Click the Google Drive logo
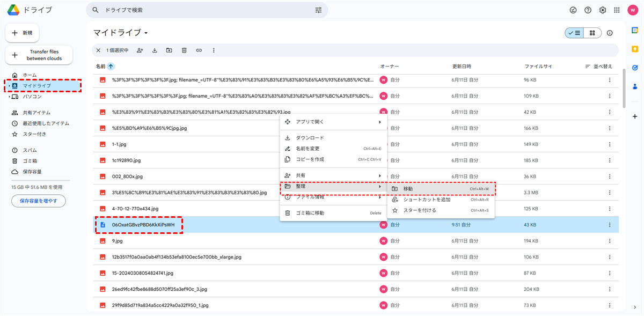The width and height of the screenshot is (644, 316). tap(14, 10)
